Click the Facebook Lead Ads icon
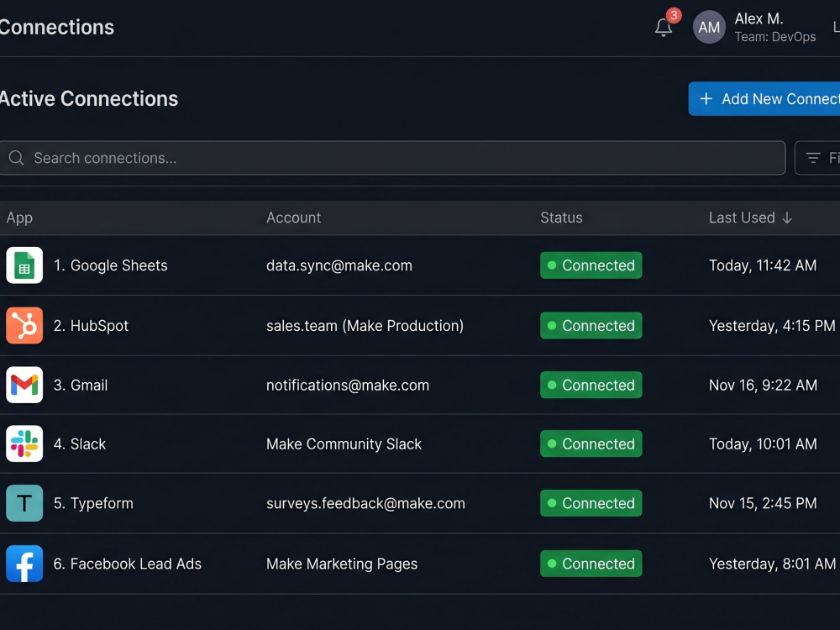Viewport: 840px width, 630px height. 24,564
